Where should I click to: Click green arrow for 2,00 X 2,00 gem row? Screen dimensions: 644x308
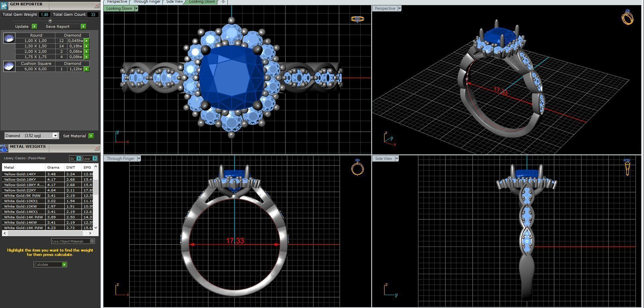[87, 51]
